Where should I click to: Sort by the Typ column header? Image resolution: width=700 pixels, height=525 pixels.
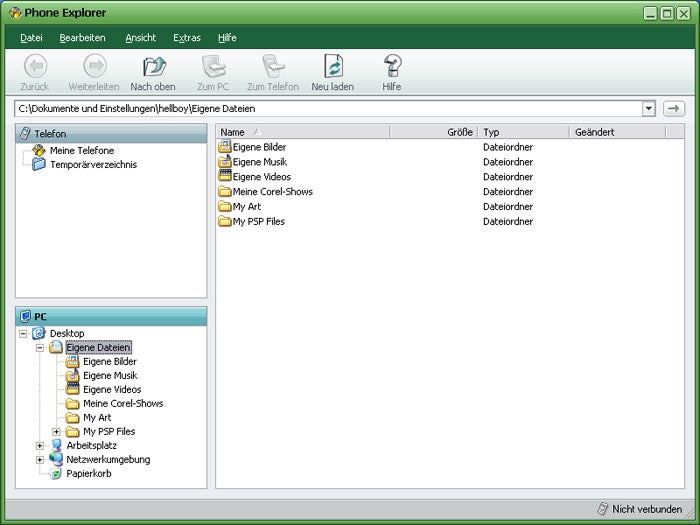(x=524, y=132)
